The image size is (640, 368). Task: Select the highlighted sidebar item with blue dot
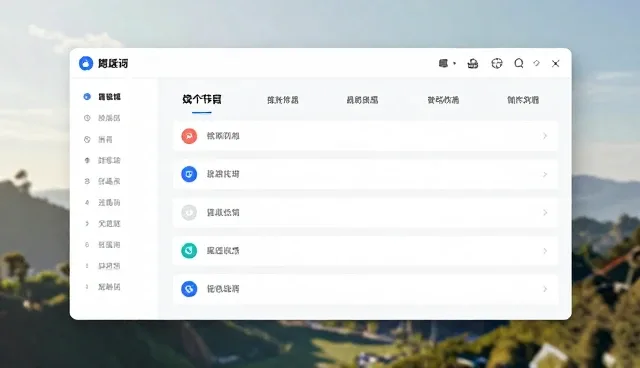pyautogui.click(x=102, y=97)
